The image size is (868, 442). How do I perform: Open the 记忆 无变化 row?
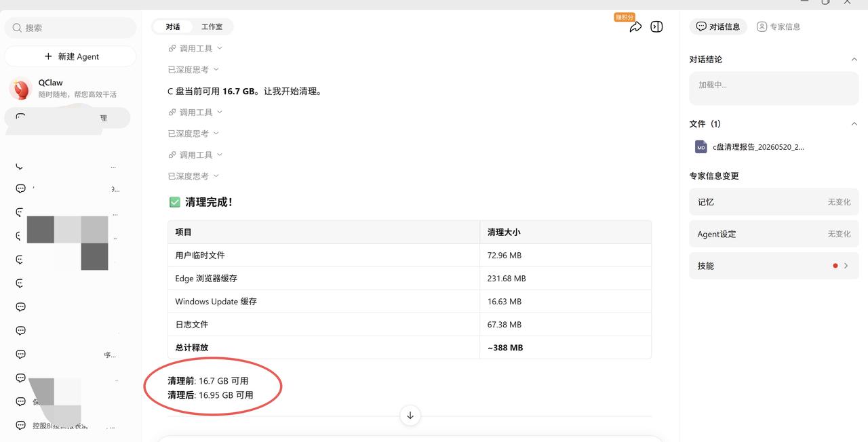pyautogui.click(x=774, y=202)
